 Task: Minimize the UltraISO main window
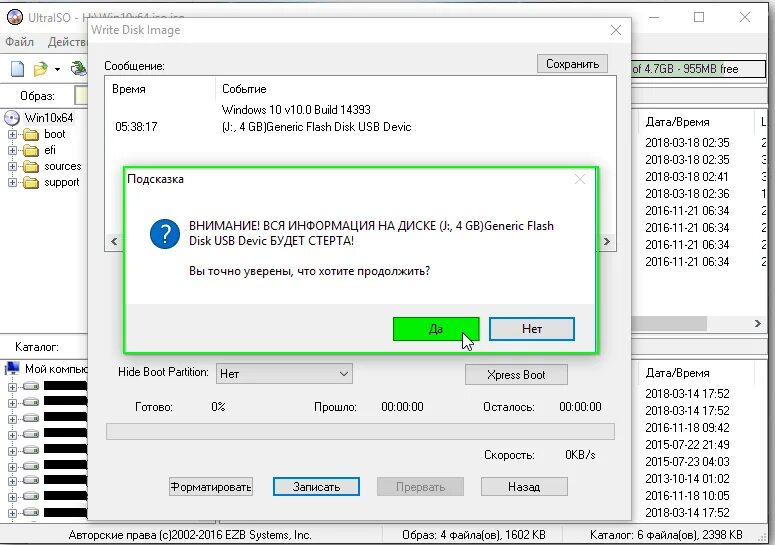tap(654, 17)
